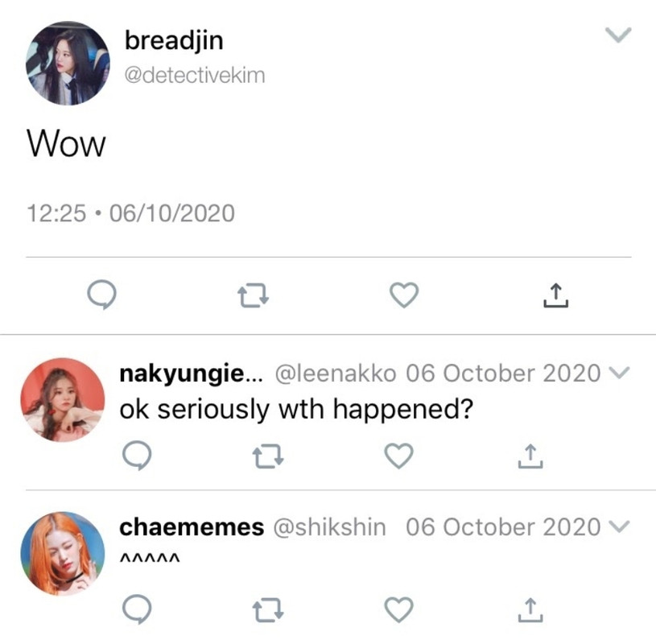Open options chevron on breadjin's tweet
The width and height of the screenshot is (656, 644).
pos(618,35)
